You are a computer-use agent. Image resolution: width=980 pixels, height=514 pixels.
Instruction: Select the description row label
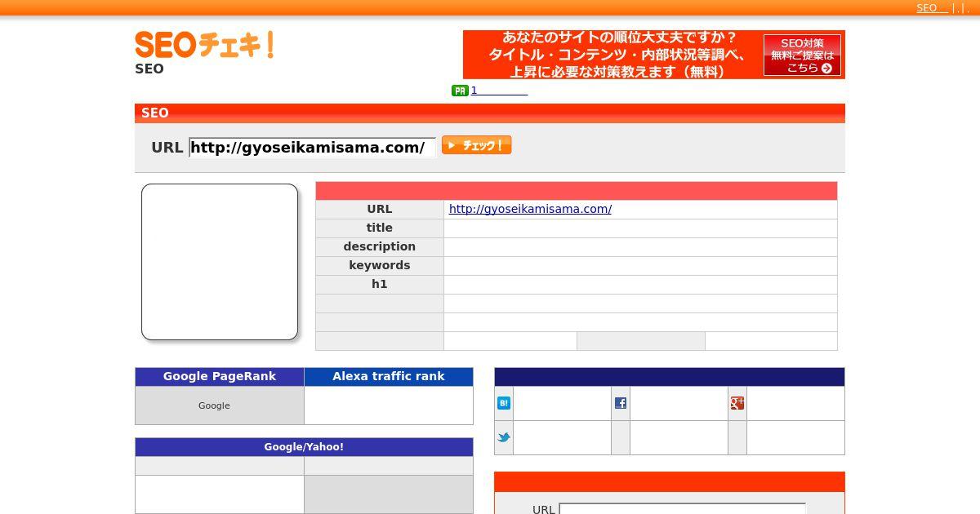pyautogui.click(x=380, y=246)
